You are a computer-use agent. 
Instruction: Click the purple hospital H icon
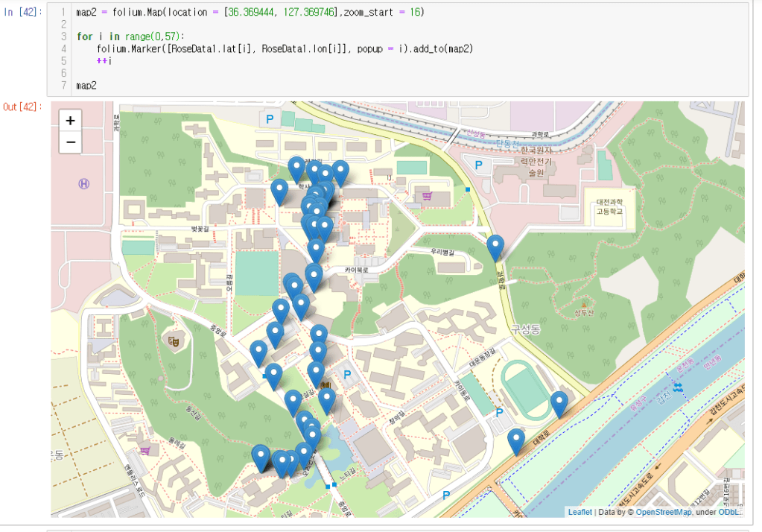(x=83, y=183)
